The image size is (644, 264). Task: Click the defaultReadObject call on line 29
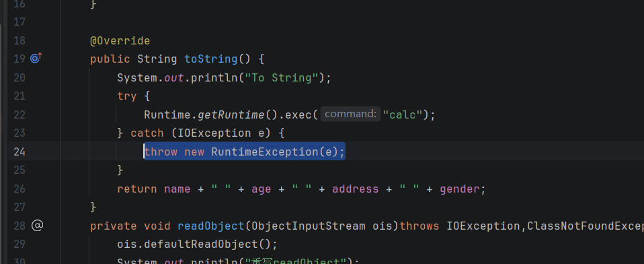click(x=201, y=244)
